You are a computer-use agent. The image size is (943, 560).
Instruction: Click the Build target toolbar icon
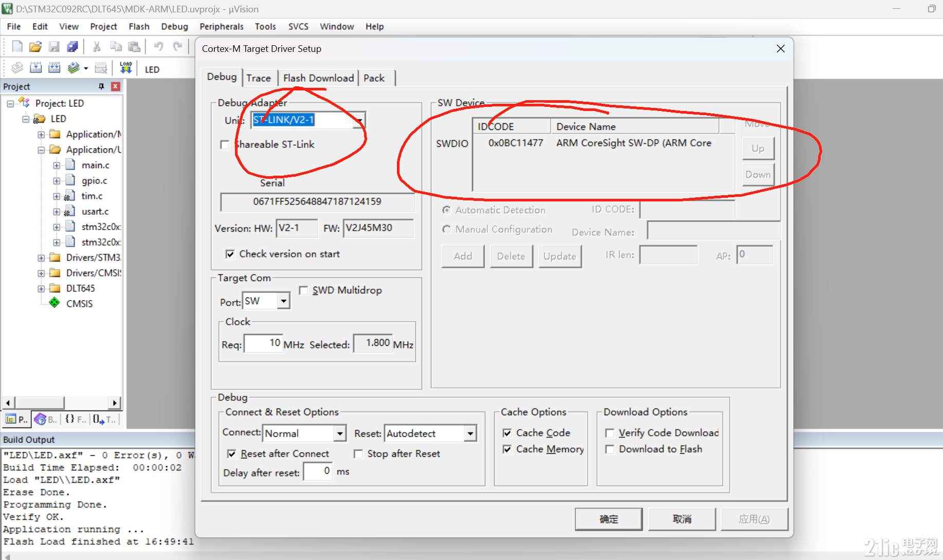(x=36, y=68)
